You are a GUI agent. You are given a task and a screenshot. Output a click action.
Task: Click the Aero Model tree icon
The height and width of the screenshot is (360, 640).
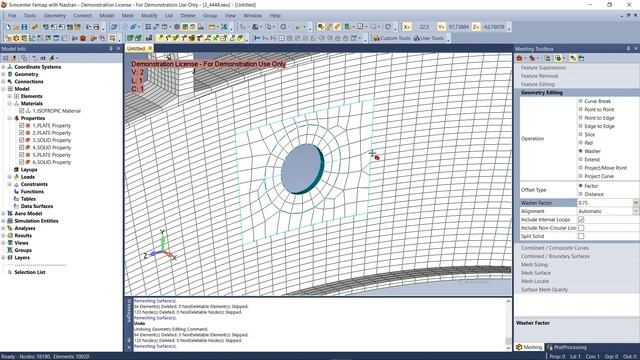click(10, 213)
